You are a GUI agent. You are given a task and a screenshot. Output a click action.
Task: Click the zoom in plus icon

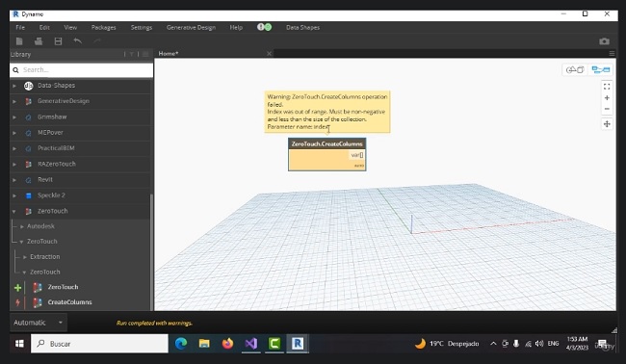607,98
